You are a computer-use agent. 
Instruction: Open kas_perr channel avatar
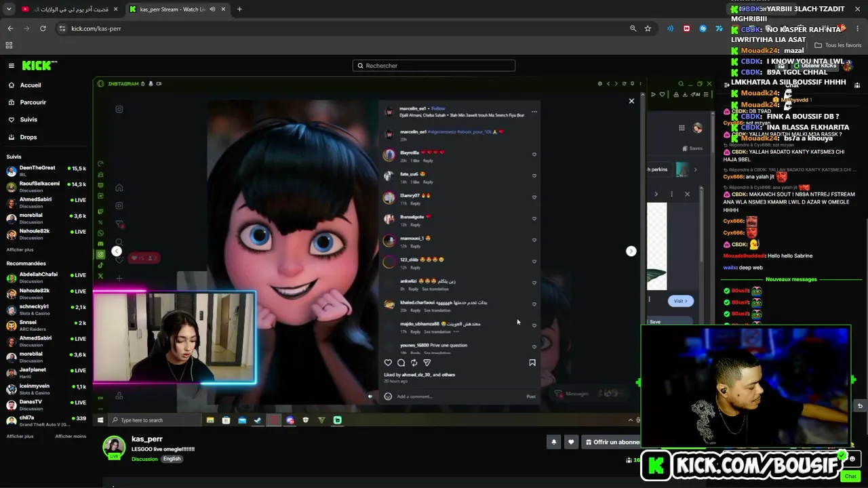pos(114,447)
